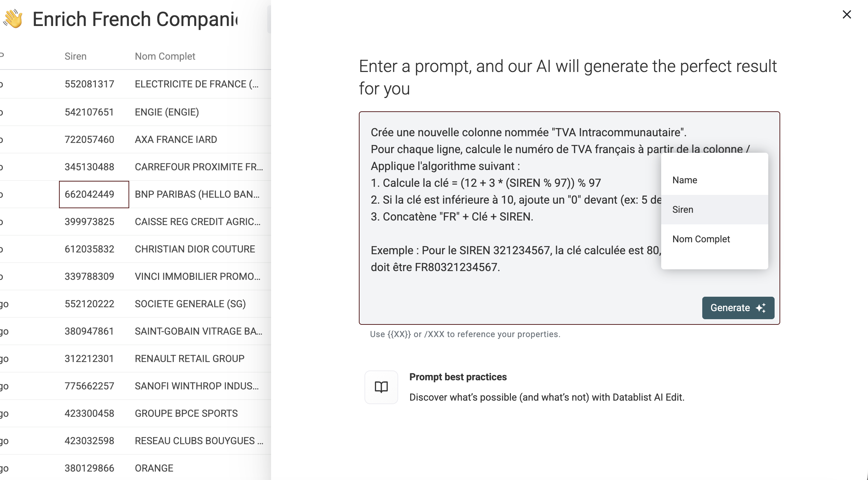Image resolution: width=868 pixels, height=480 pixels.
Task: Select the ENGIE (ENGIE) cell
Action: (167, 112)
